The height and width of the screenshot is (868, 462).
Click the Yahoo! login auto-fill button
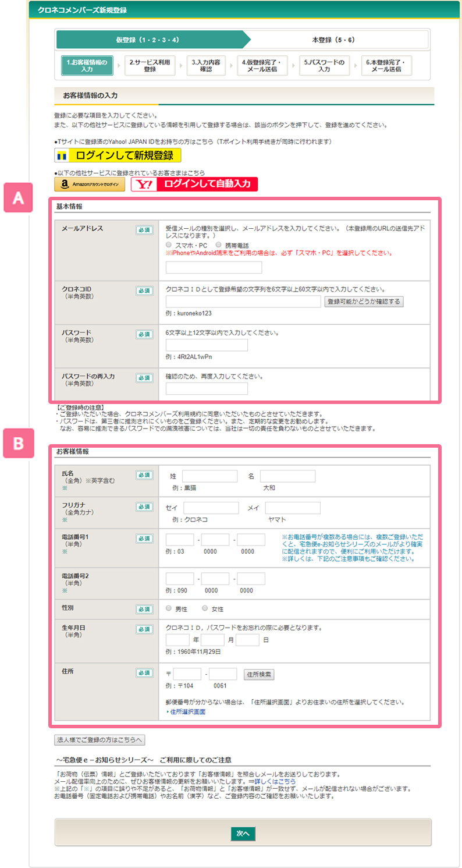[194, 185]
